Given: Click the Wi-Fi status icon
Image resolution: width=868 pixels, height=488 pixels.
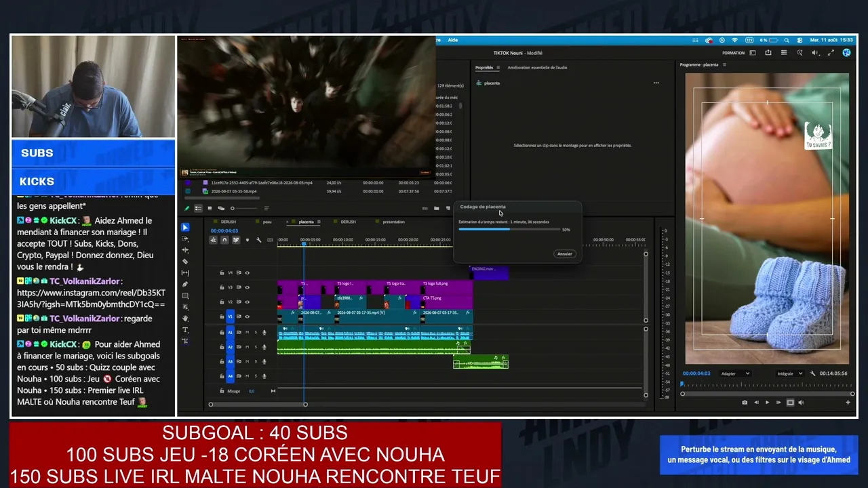Looking at the screenshot, I should (x=734, y=40).
